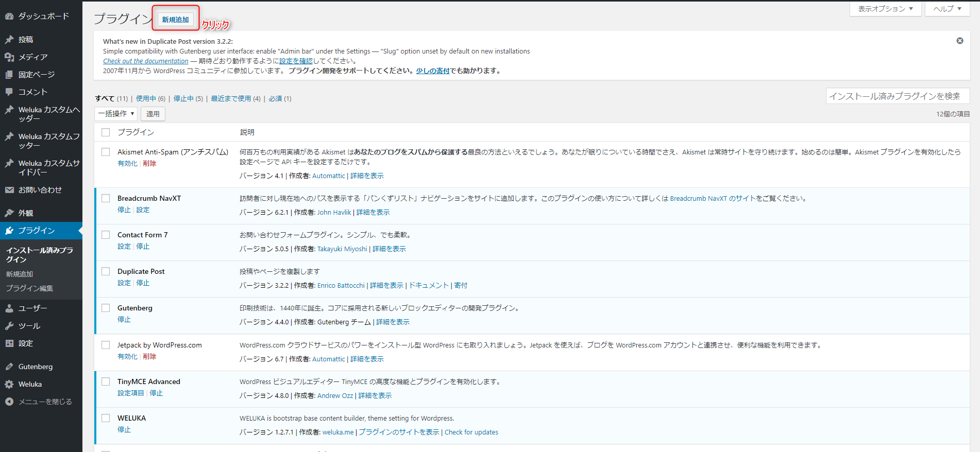Image resolution: width=980 pixels, height=452 pixels.
Task: Click 停止 under WELUKA plugin
Action: coord(124,430)
